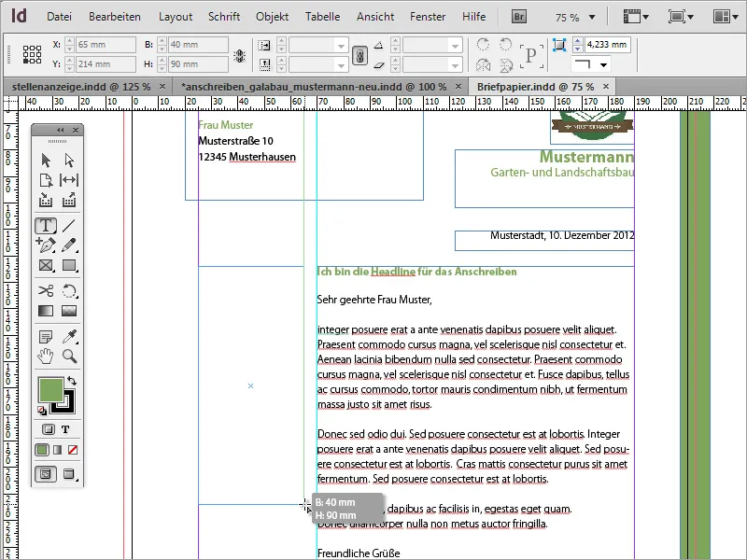Select reference point locator grid

32,55
